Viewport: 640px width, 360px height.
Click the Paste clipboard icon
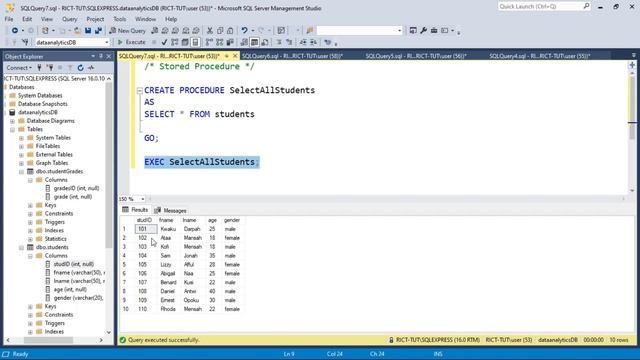click(230, 31)
